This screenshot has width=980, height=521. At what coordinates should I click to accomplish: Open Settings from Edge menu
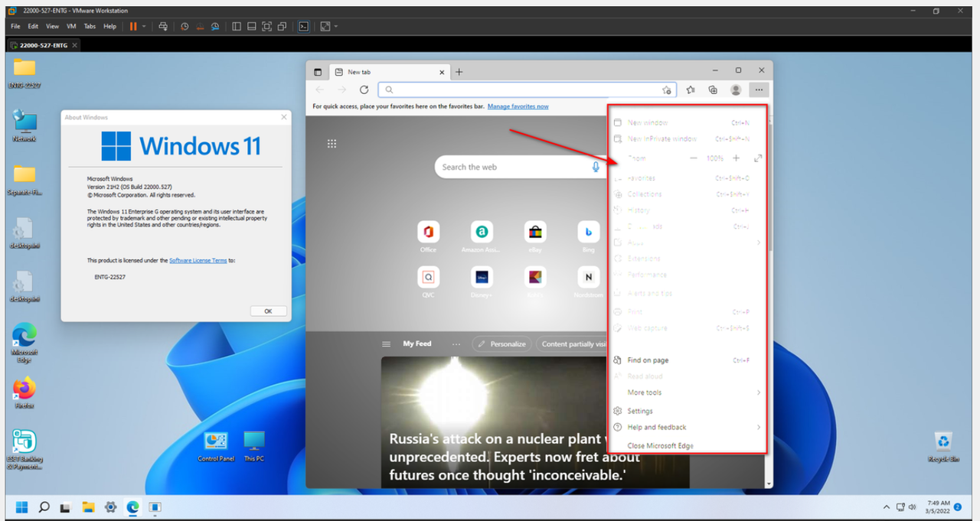687,411
